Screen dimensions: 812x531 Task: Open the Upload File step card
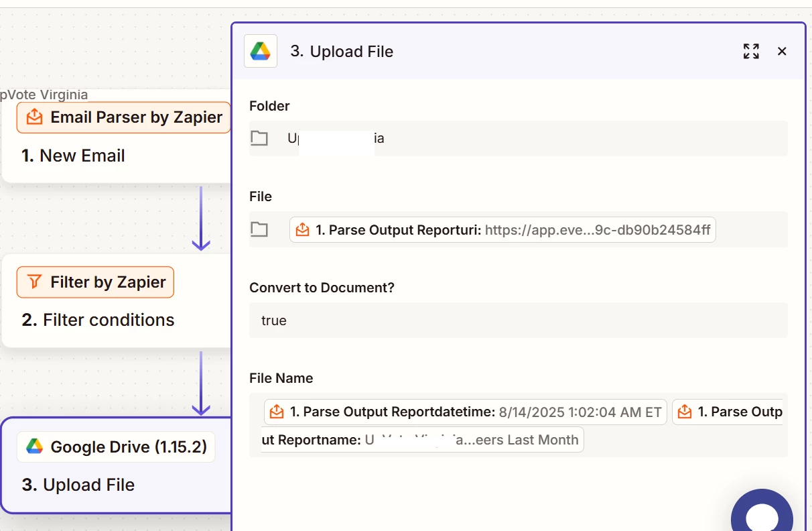point(78,485)
